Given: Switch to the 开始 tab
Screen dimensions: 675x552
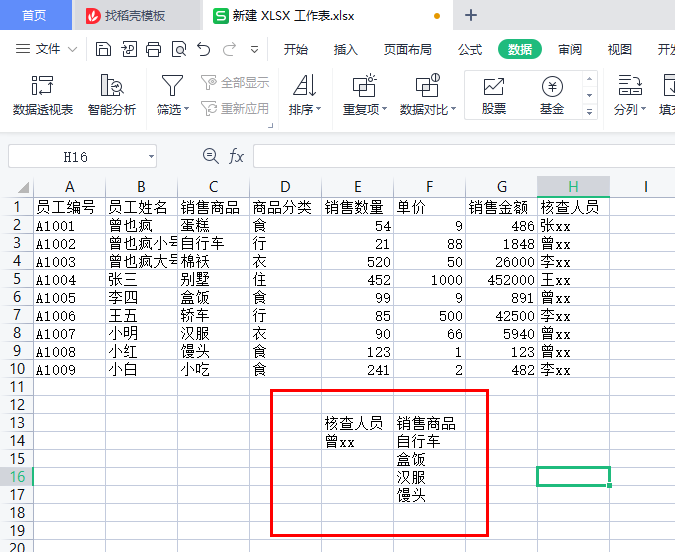Looking at the screenshot, I should coord(296,50).
